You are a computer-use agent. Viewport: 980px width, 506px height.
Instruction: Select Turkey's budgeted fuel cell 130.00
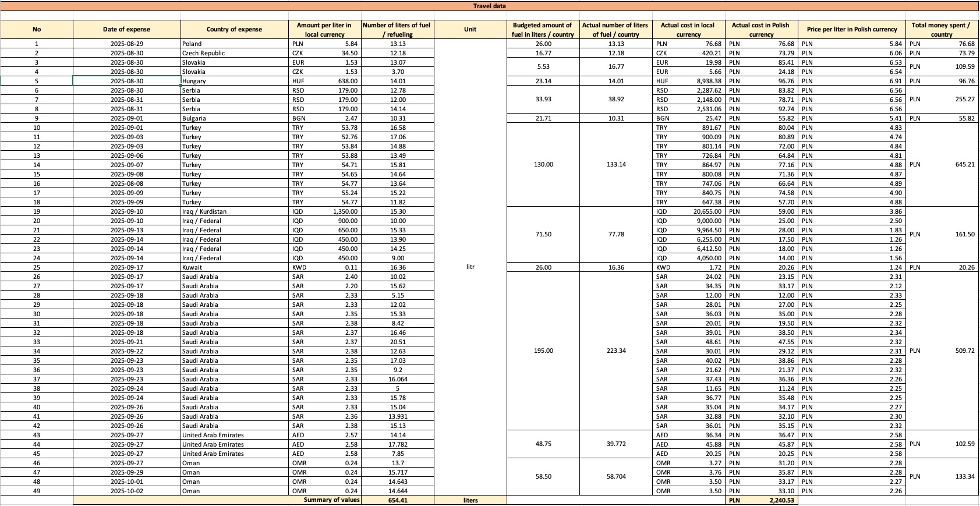543,165
